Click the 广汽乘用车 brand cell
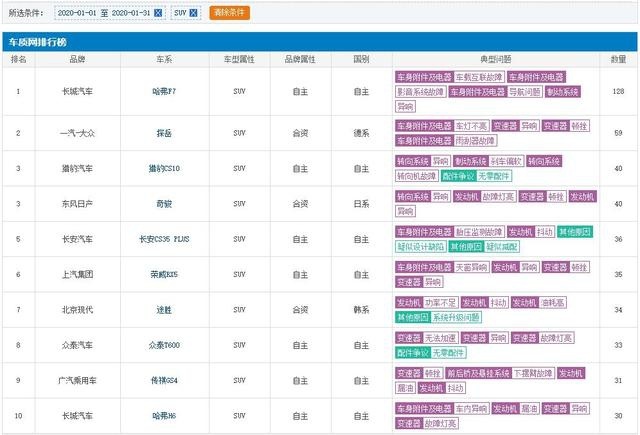Screen dimensions: 640x435 point(77,380)
